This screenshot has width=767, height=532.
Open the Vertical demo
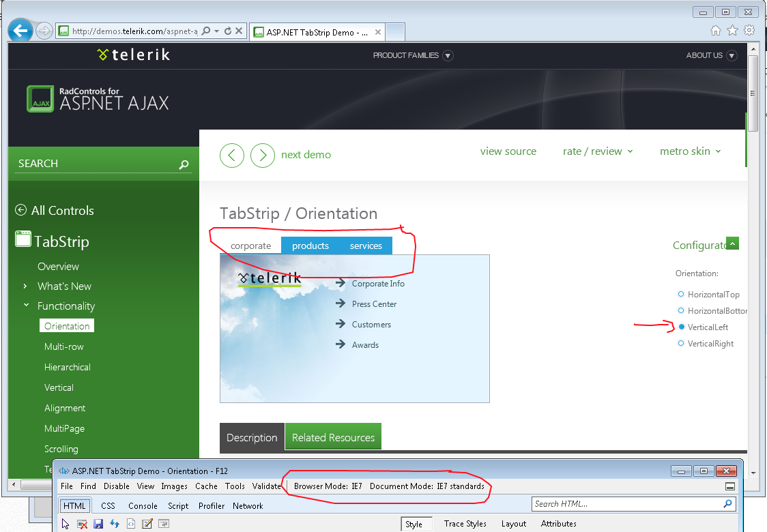click(x=59, y=388)
